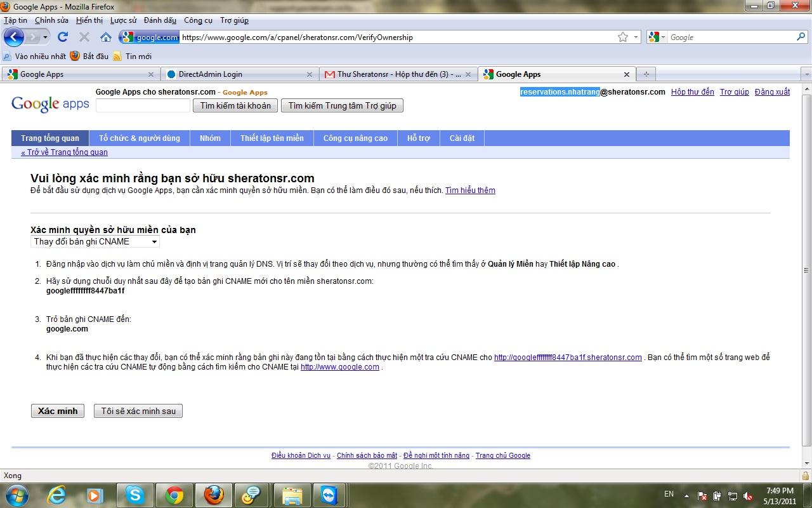The width and height of the screenshot is (812, 508).
Task: Click the google.com site identity button
Action: (x=150, y=37)
